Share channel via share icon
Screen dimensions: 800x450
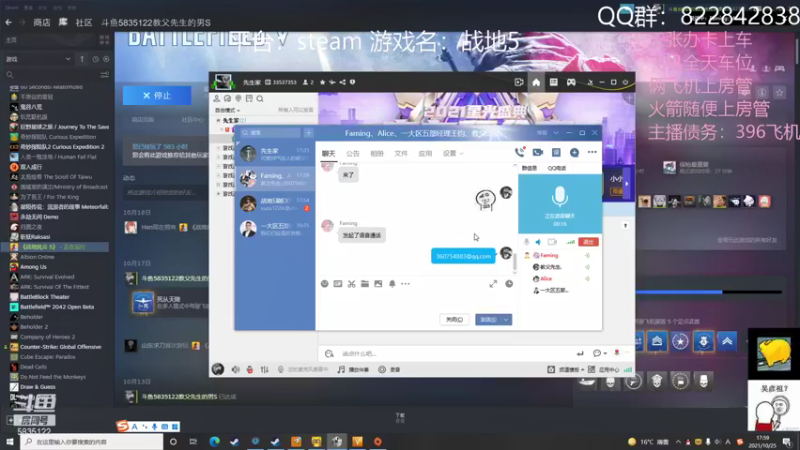[x=342, y=82]
